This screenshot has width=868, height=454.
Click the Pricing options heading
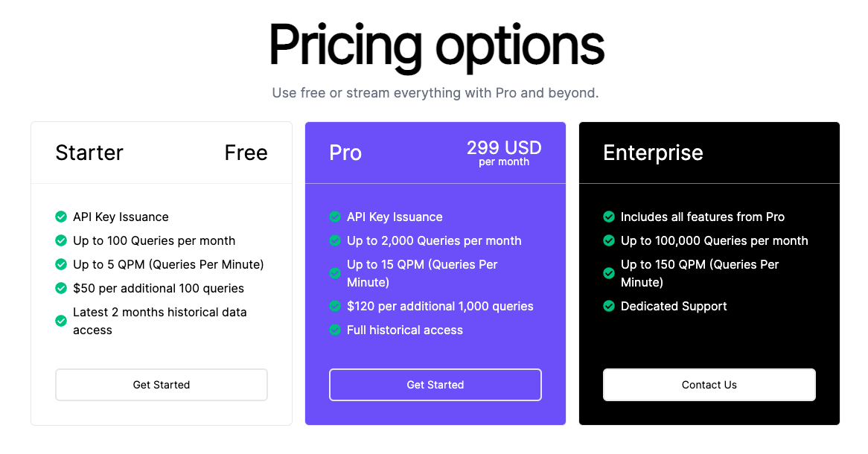tap(436, 45)
